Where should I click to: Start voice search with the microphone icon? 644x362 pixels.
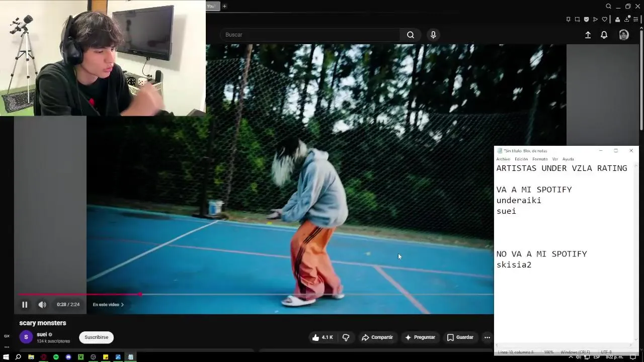click(433, 35)
